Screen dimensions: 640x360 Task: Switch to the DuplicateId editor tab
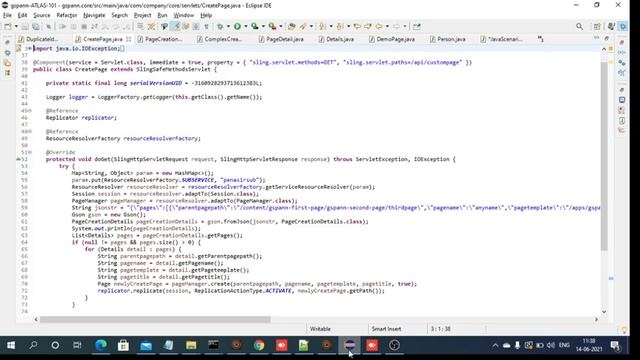(x=38, y=39)
